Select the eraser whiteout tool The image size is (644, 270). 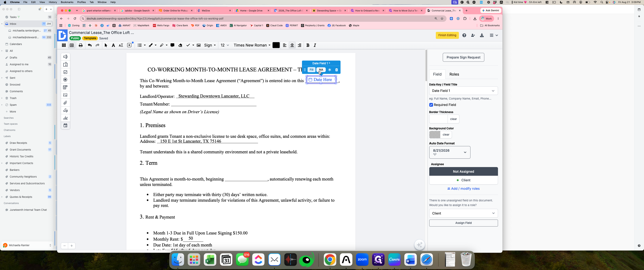(180, 45)
